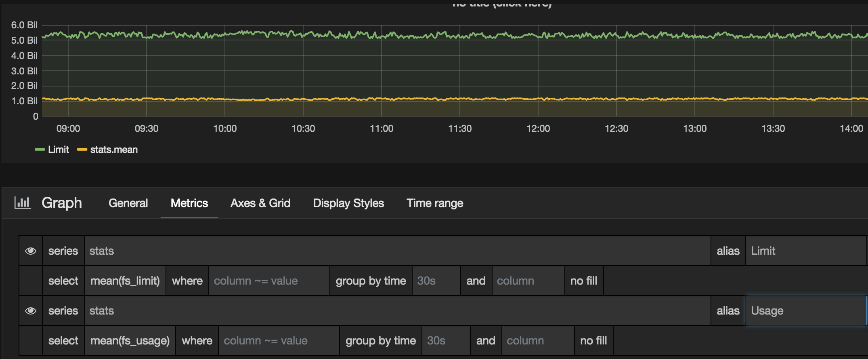This screenshot has width=868, height=359.
Task: Edit the series name field of Usage query
Action: click(397, 311)
